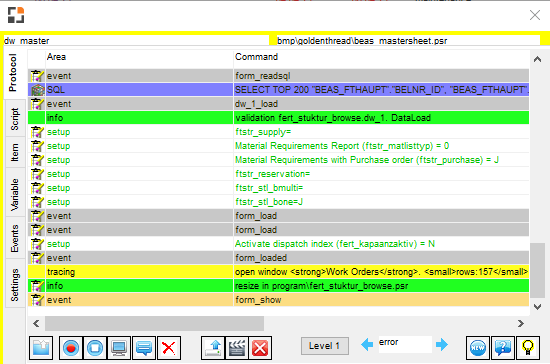The image size is (550, 364).
Task: Close the debug window with the X
Action: 535,15
